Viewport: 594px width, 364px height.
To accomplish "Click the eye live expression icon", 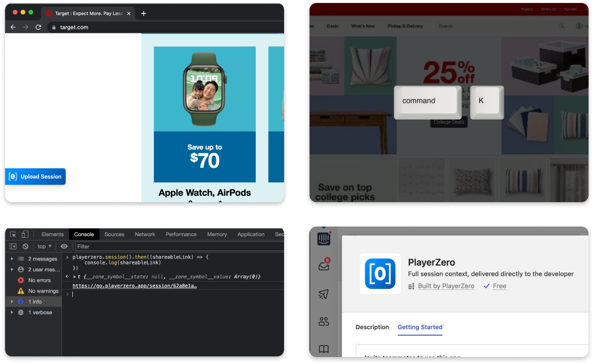I will point(64,246).
